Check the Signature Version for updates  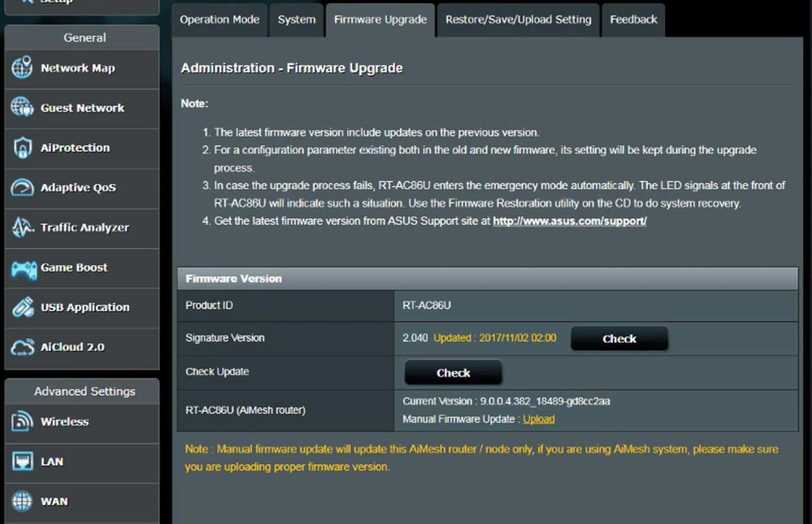[x=619, y=339]
